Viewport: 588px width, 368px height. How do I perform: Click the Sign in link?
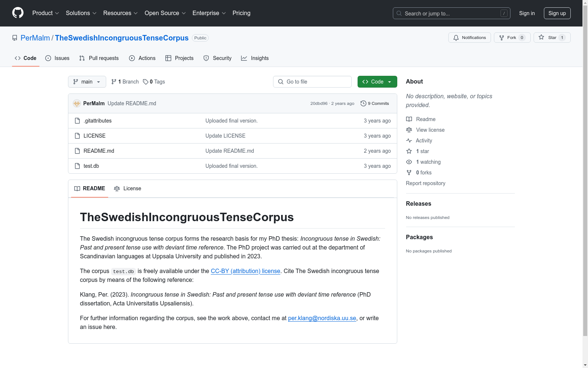[x=527, y=13]
